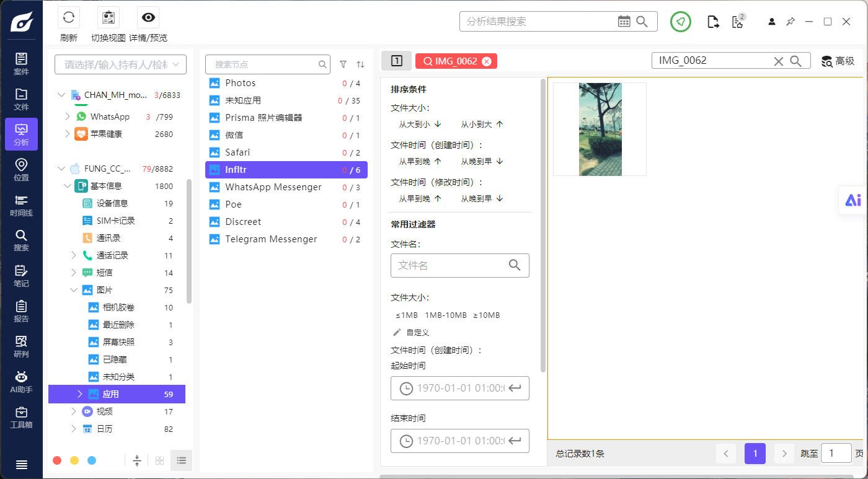Click the sort arrows icon beside 搜索节点
868x479 pixels.
pyautogui.click(x=360, y=64)
